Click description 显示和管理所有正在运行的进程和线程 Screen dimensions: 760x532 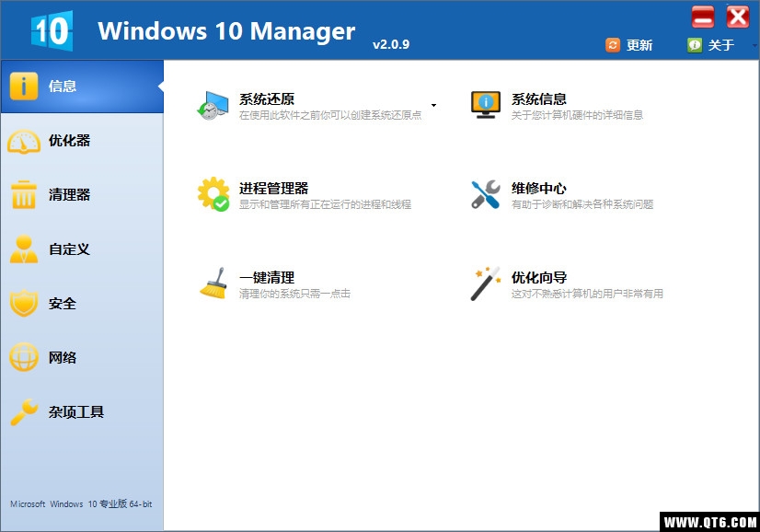click(x=325, y=204)
